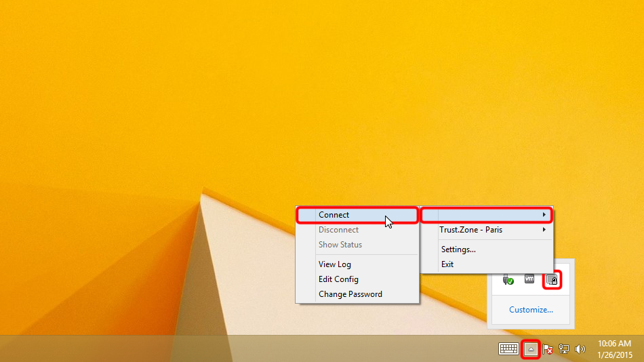Choose Exit to quit OpenVPN GUI
This screenshot has width=644, height=362.
[447, 264]
